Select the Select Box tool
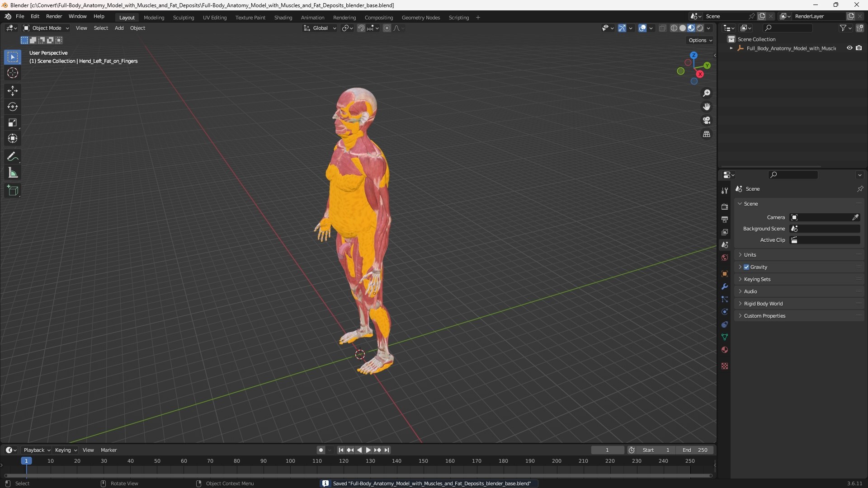Image resolution: width=868 pixels, height=488 pixels. click(x=13, y=57)
